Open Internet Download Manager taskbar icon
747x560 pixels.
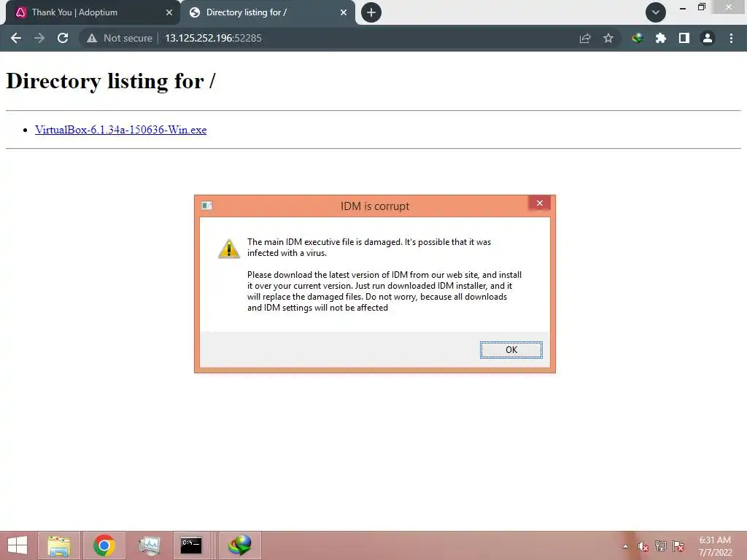[x=239, y=545]
